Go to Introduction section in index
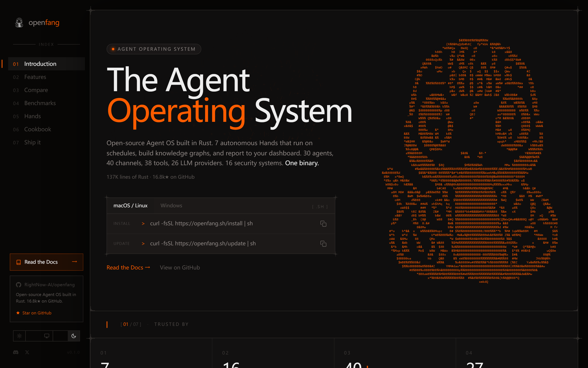 [47, 64]
